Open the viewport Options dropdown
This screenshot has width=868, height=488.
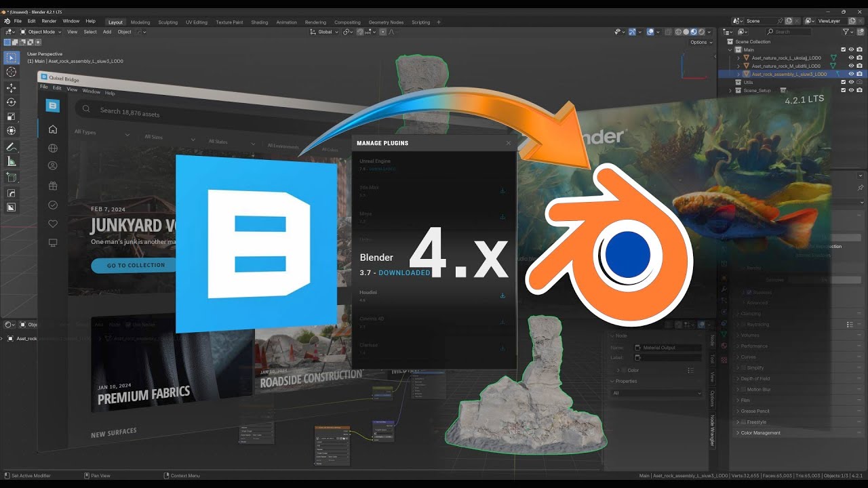[x=701, y=42]
